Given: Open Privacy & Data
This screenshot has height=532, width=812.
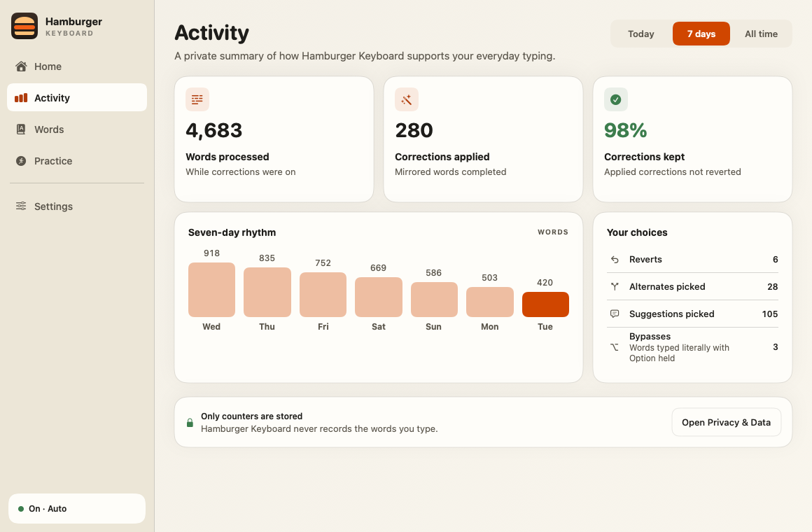Looking at the screenshot, I should [726, 422].
